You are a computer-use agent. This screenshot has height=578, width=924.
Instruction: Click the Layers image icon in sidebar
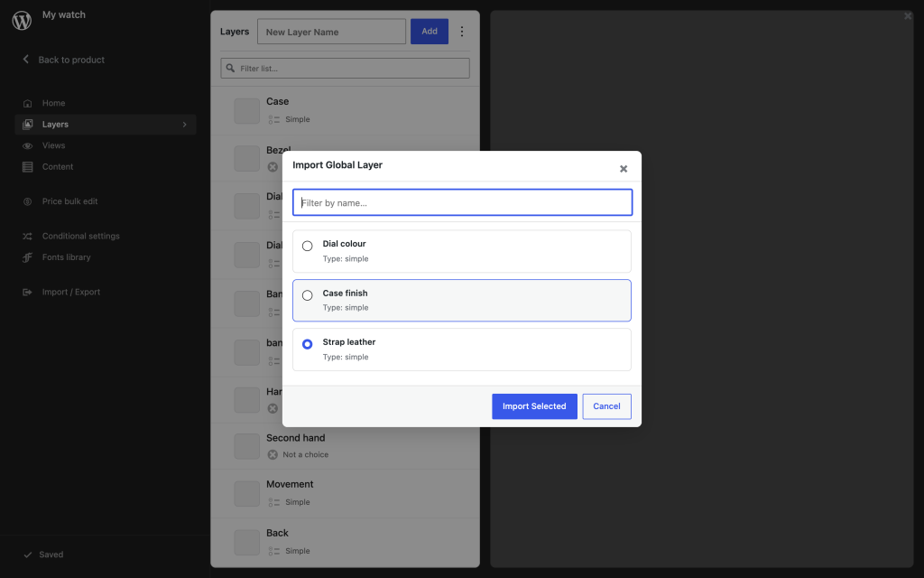27,125
